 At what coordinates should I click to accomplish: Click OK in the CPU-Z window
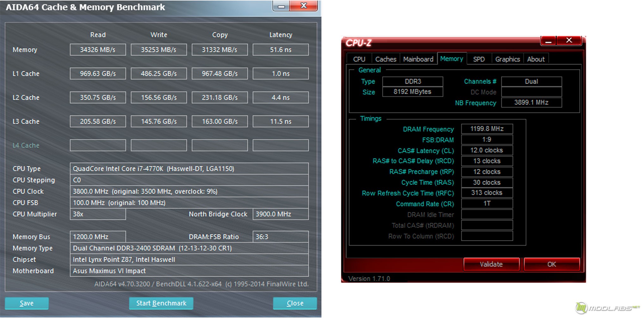click(552, 264)
